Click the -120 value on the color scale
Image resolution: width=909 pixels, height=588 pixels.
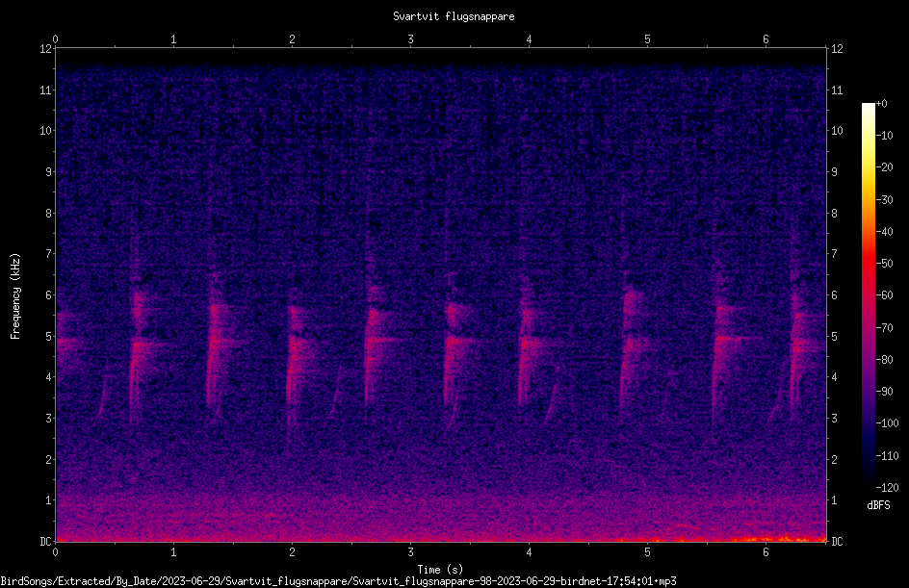point(887,488)
